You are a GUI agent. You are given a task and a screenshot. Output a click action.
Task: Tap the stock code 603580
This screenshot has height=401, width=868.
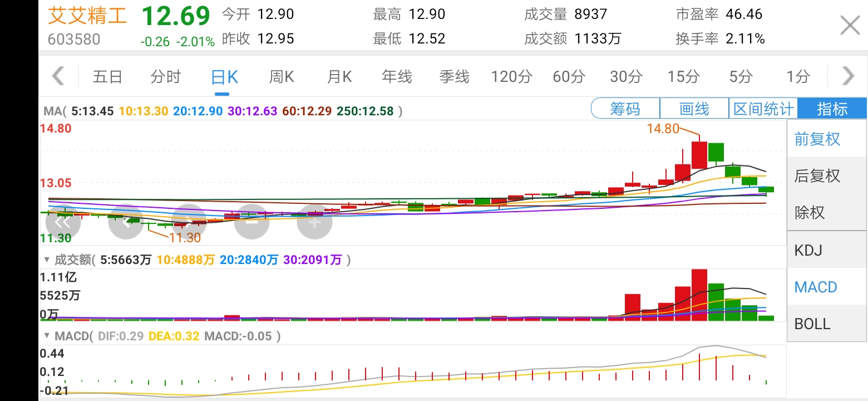[74, 40]
